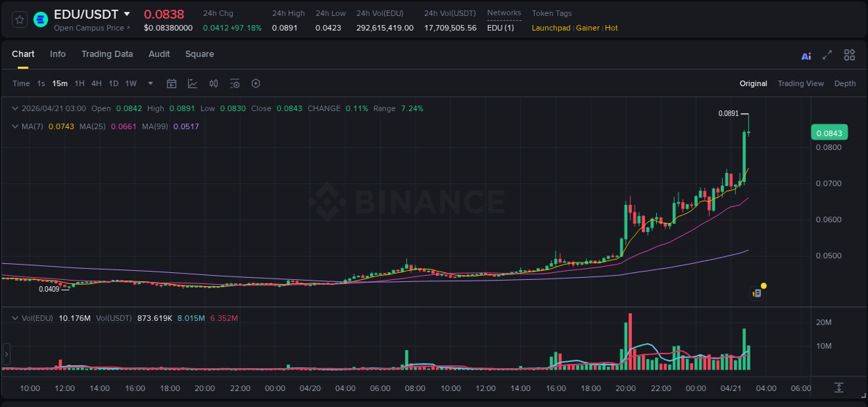868x407 pixels.
Task: Select the candlestick comparison icon in the toolbar
Action: [214, 83]
